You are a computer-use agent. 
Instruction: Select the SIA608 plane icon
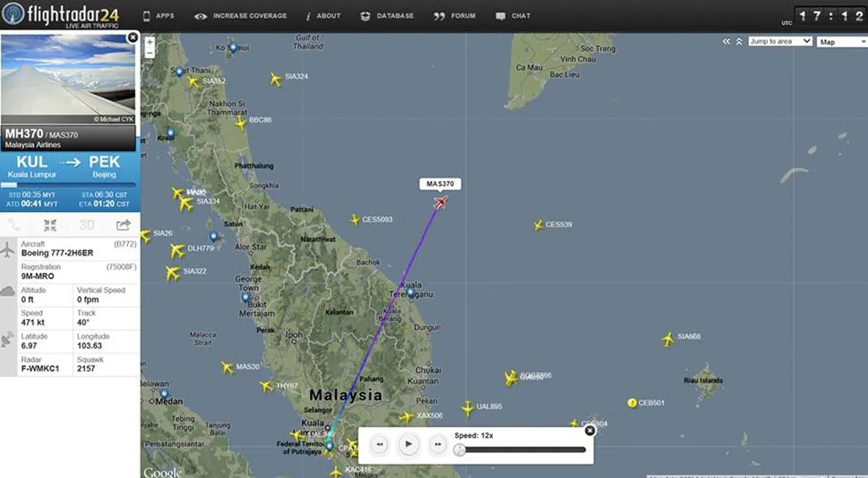coord(668,338)
